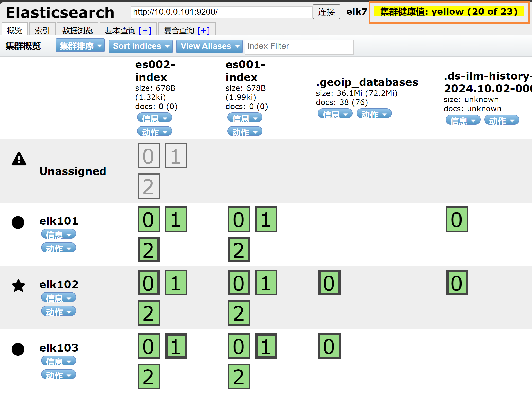
Task: Open ds-ilm-history index 信息 dropdown
Action: [x=463, y=120]
